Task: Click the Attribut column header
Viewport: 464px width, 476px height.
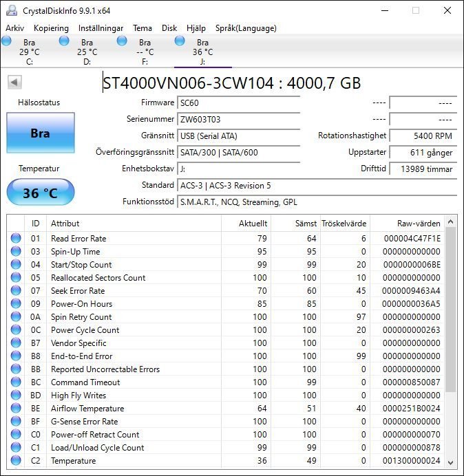Action: coord(134,224)
